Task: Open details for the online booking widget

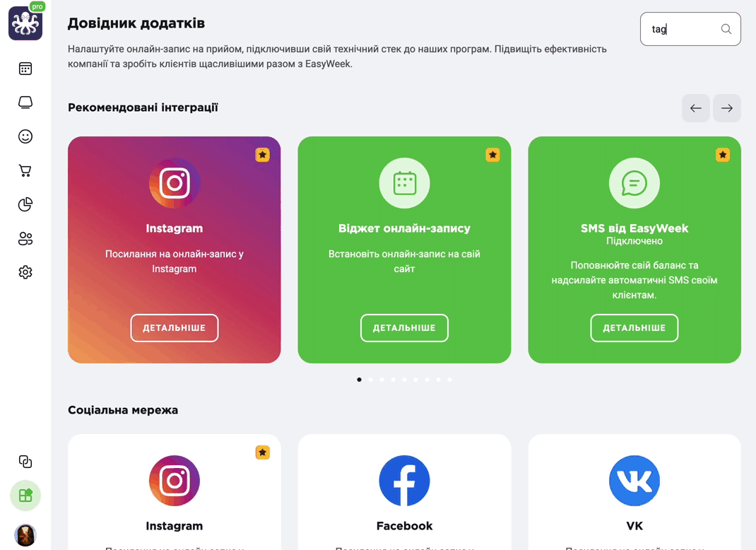Action: (x=404, y=328)
